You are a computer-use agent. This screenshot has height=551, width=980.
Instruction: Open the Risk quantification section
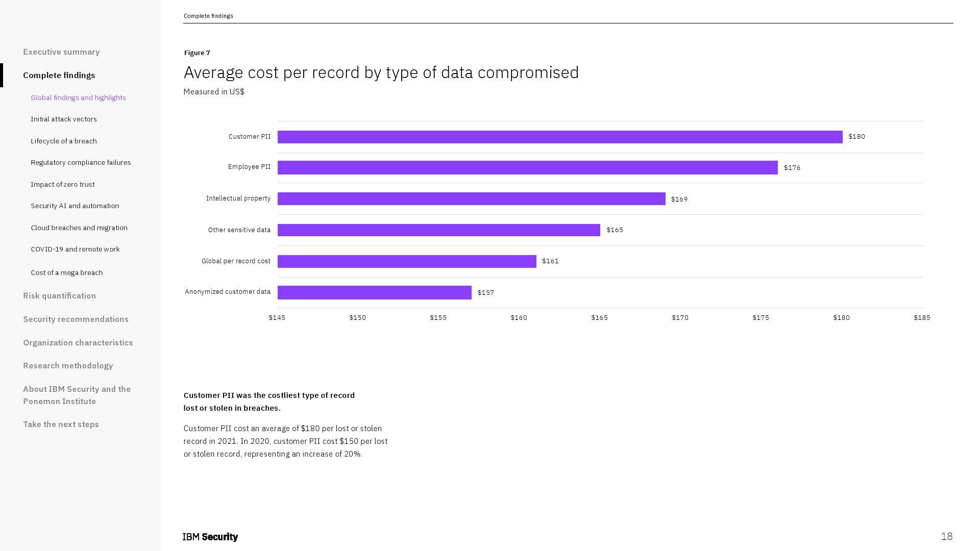click(59, 296)
